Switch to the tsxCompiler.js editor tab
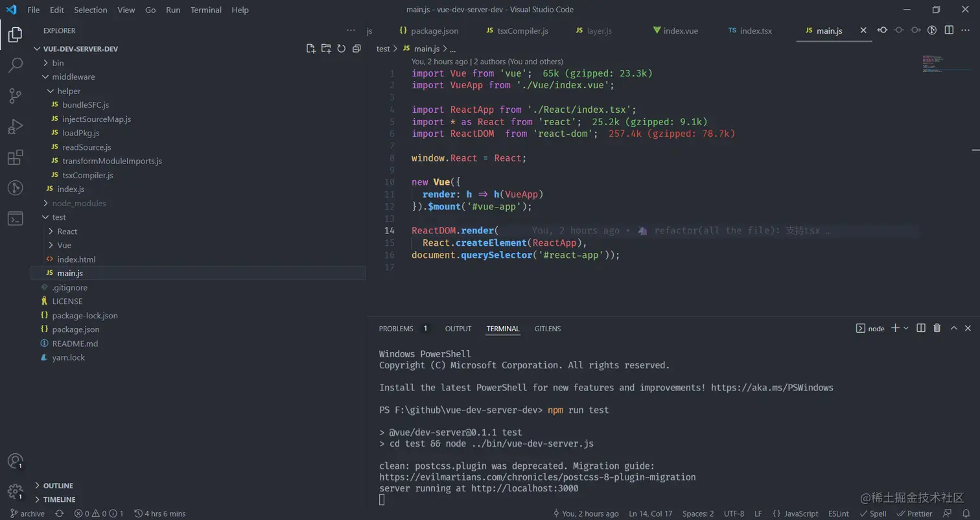980x520 pixels. [x=517, y=30]
